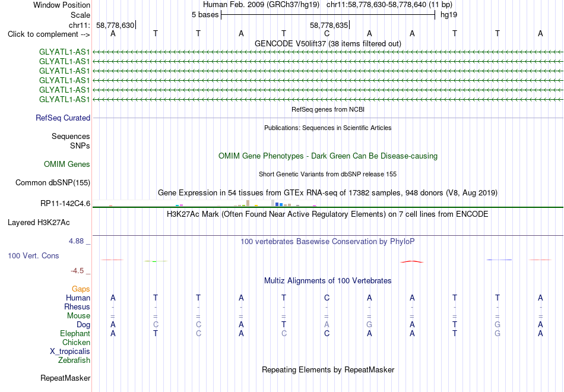Select the Dog alignment row label
Viewport: 564px width, 392px height.
[83, 325]
